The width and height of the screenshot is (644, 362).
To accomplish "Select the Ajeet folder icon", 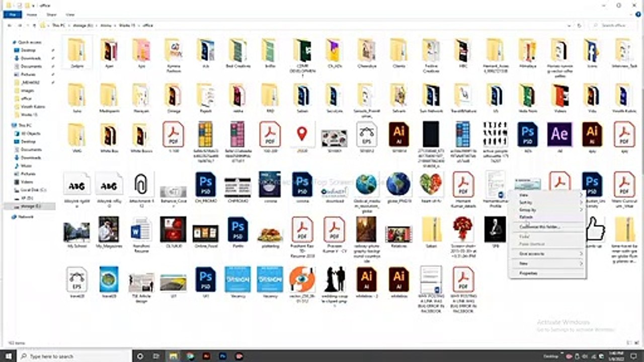I will 109,53.
